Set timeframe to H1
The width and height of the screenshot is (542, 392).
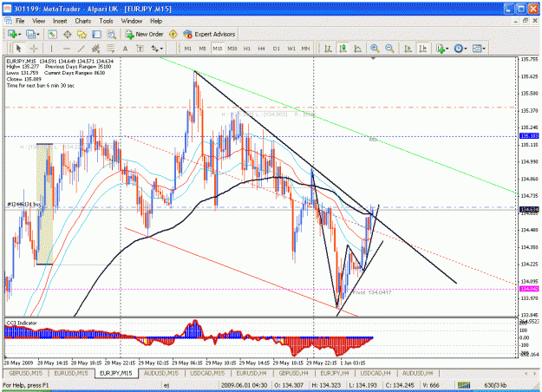click(x=247, y=49)
